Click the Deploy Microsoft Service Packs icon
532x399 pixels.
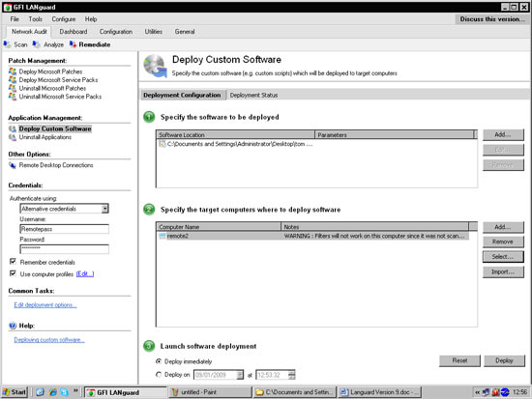13,80
